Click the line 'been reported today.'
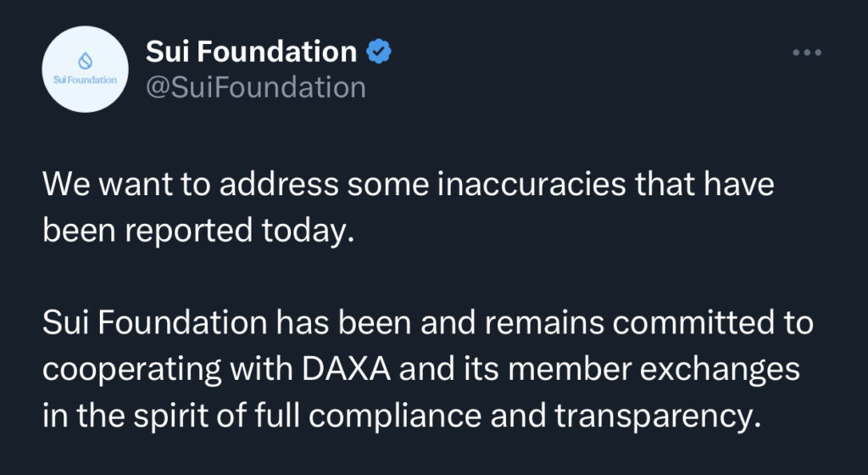 (198, 231)
